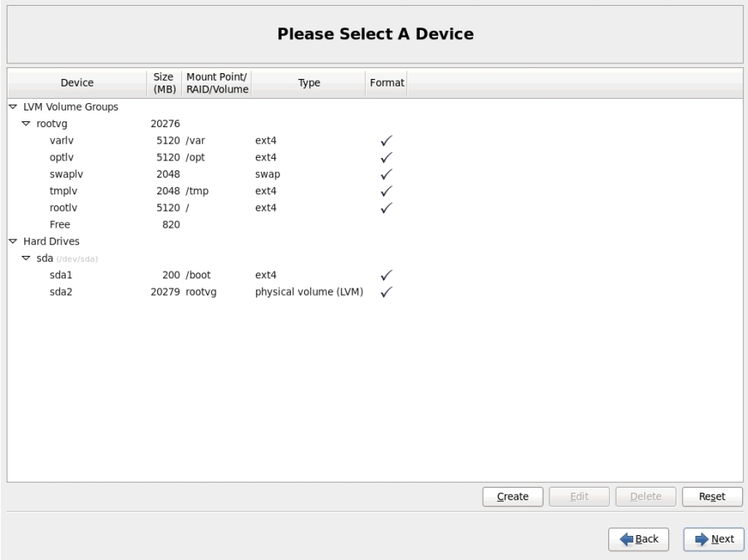The image size is (748, 560).
Task: Click the rootvg volume cell of sda2
Action: pos(201,292)
